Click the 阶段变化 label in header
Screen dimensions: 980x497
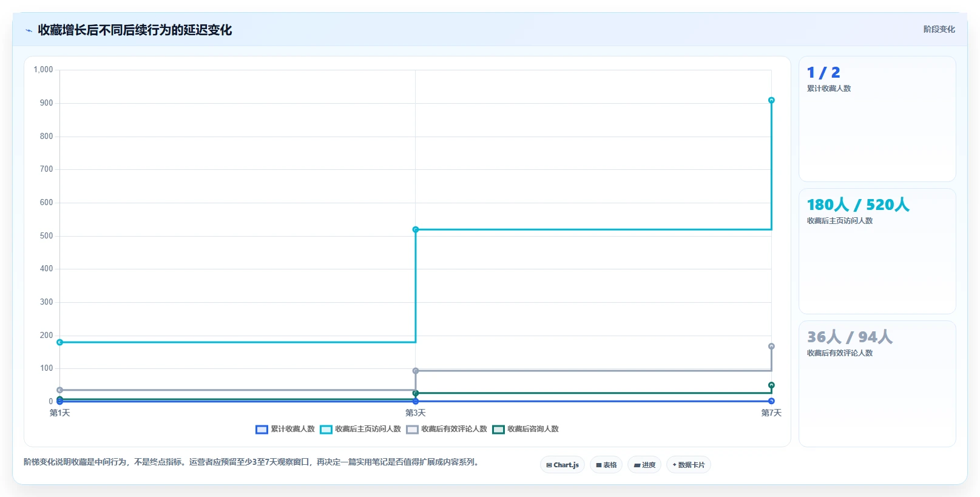pyautogui.click(x=939, y=29)
